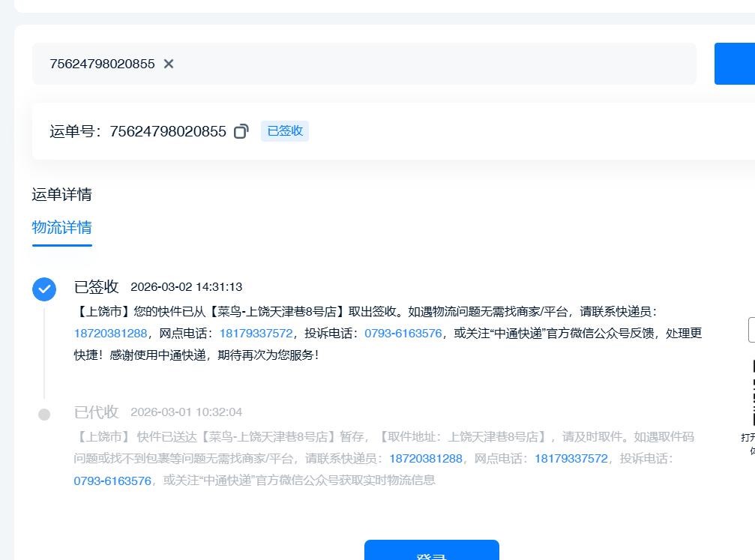The image size is (755, 560).
Task: Switch to the 物流详情 tab
Action: pyautogui.click(x=61, y=227)
